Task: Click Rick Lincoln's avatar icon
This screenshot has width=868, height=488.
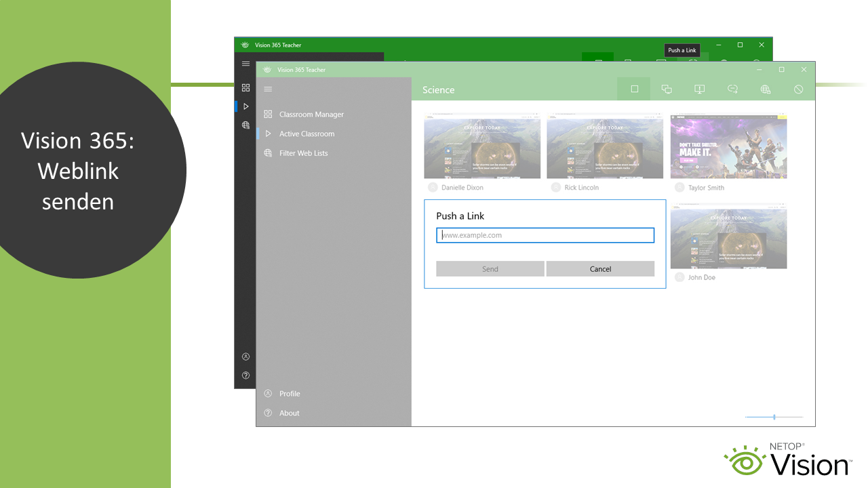Action: pos(556,188)
